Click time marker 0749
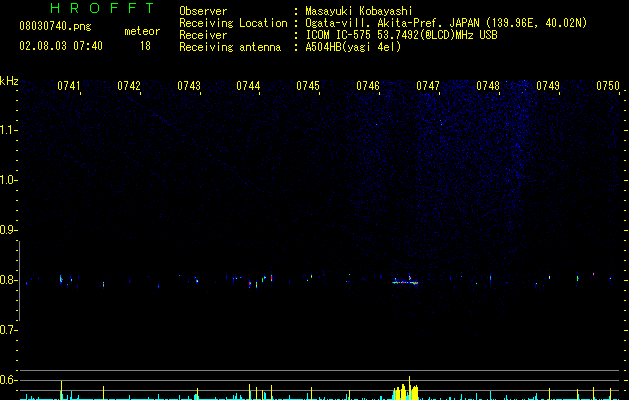Image resolution: width=629 pixels, height=400 pixels. click(x=548, y=86)
